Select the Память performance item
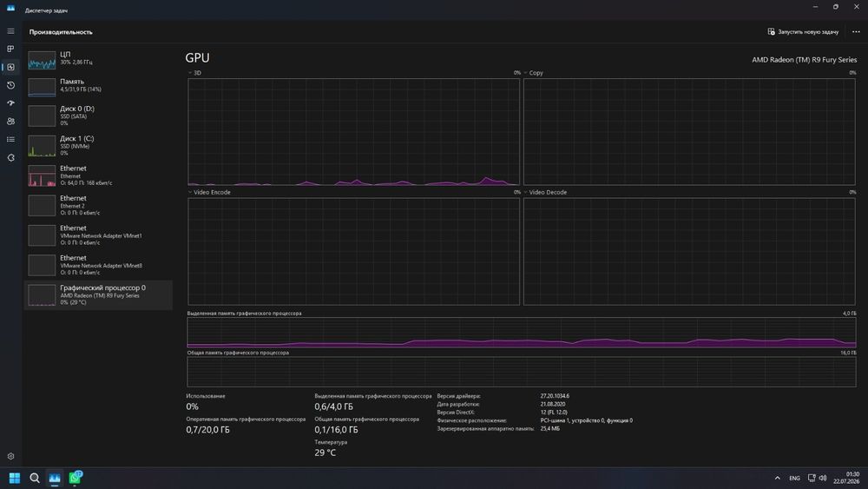The height and width of the screenshot is (489, 868). click(98, 86)
